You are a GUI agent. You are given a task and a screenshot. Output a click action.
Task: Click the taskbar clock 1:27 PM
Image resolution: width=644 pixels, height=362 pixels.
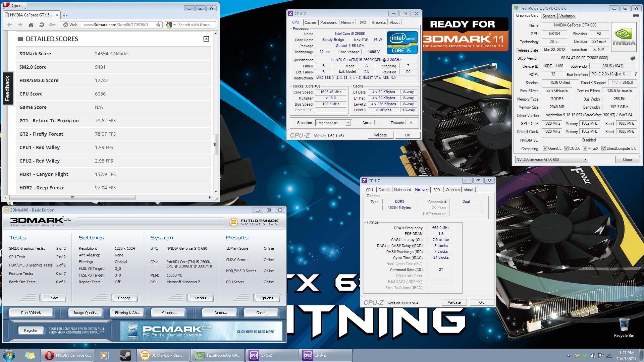tap(626, 353)
